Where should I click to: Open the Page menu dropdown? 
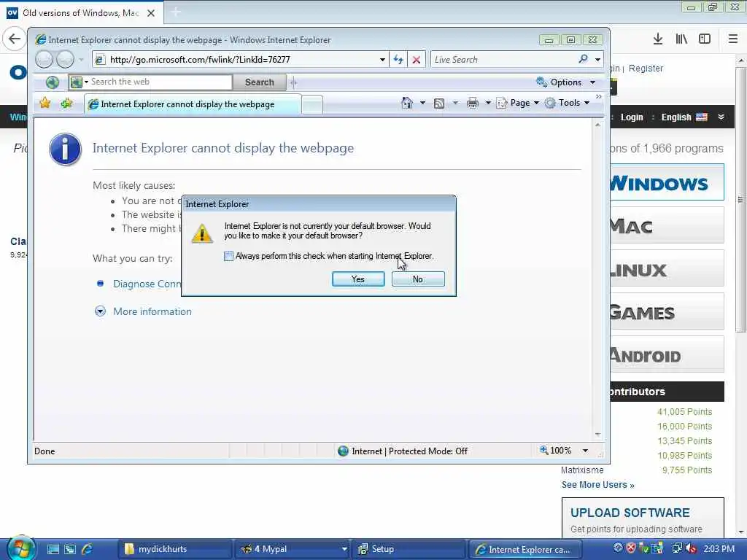tap(517, 103)
